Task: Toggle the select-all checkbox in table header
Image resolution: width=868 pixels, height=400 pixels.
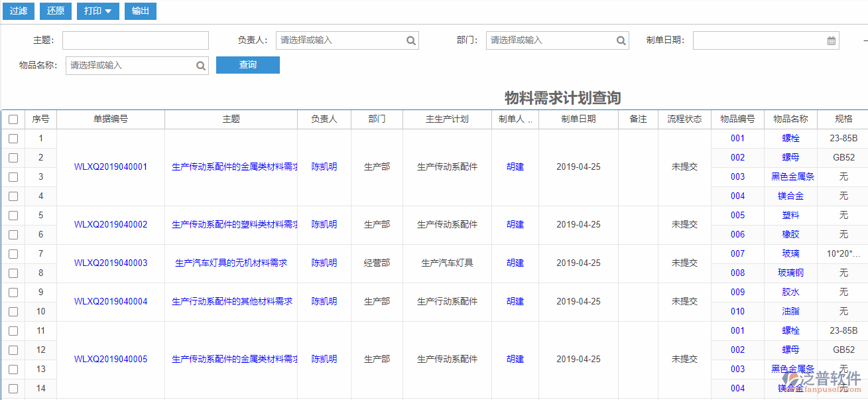Action: (13, 119)
